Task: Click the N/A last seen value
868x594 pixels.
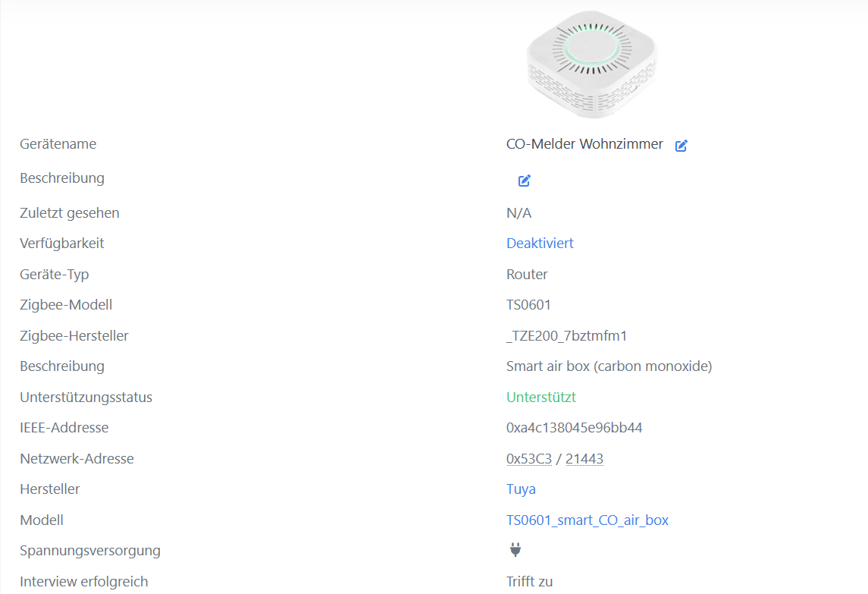Action: click(x=519, y=213)
